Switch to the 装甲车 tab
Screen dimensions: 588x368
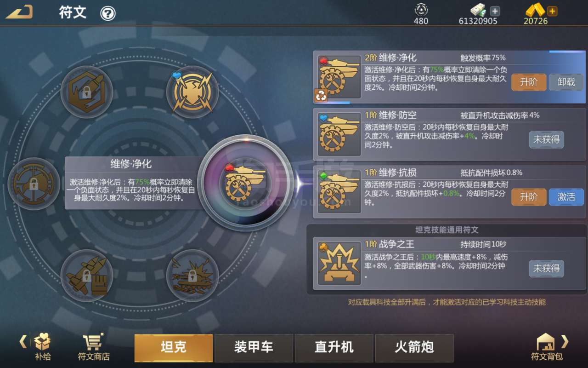click(254, 348)
